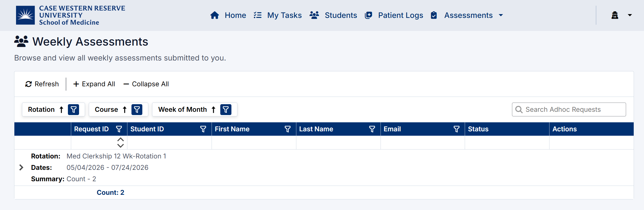This screenshot has width=644, height=210.
Task: Click the user profile avatar icon
Action: pyautogui.click(x=615, y=15)
